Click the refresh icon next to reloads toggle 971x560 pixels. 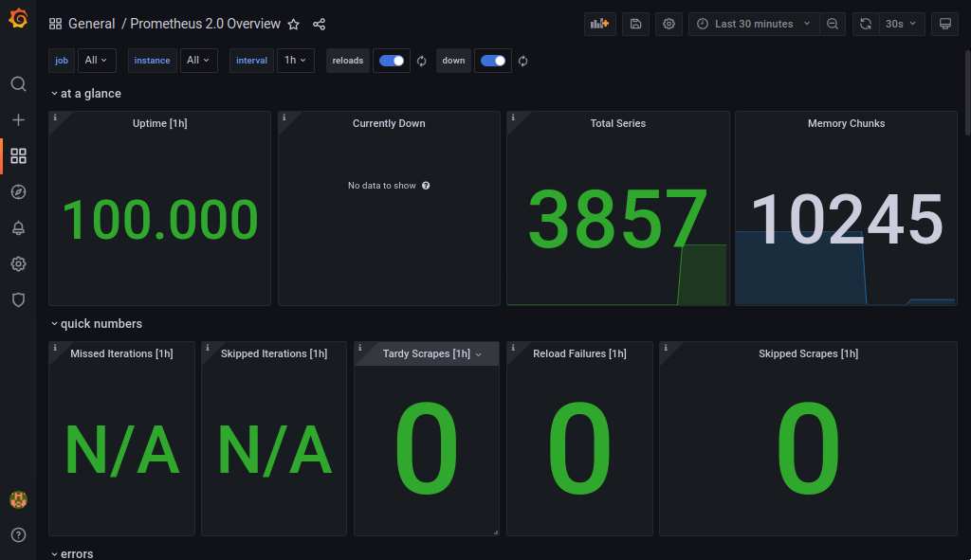[x=422, y=61]
